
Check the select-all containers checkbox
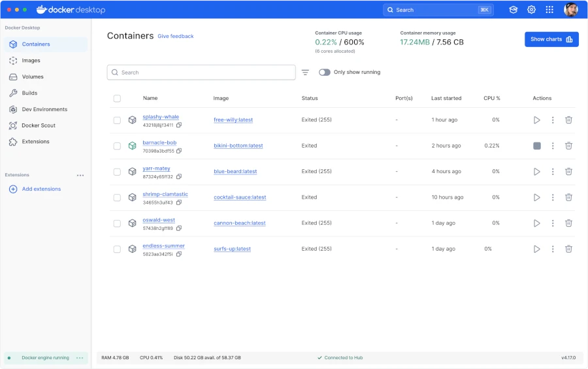point(117,98)
